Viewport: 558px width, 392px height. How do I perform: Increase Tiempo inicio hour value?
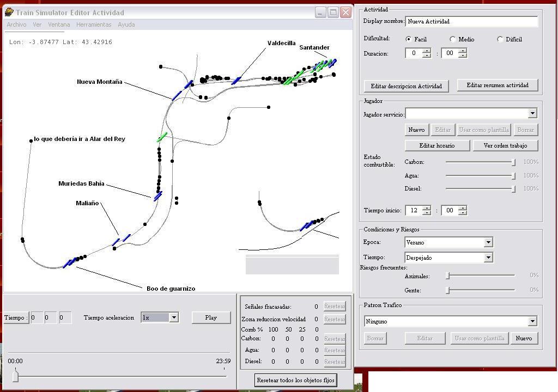pyautogui.click(x=427, y=207)
